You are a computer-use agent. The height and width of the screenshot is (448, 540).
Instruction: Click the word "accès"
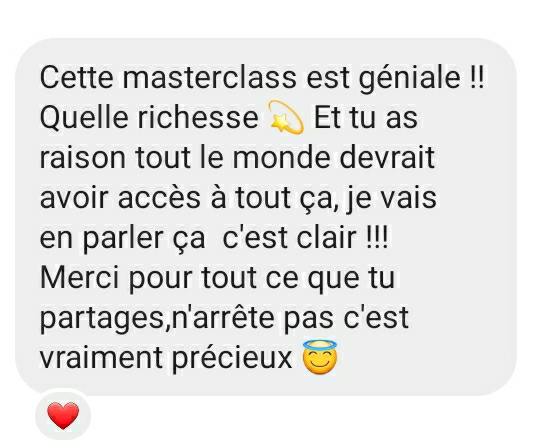point(159,197)
